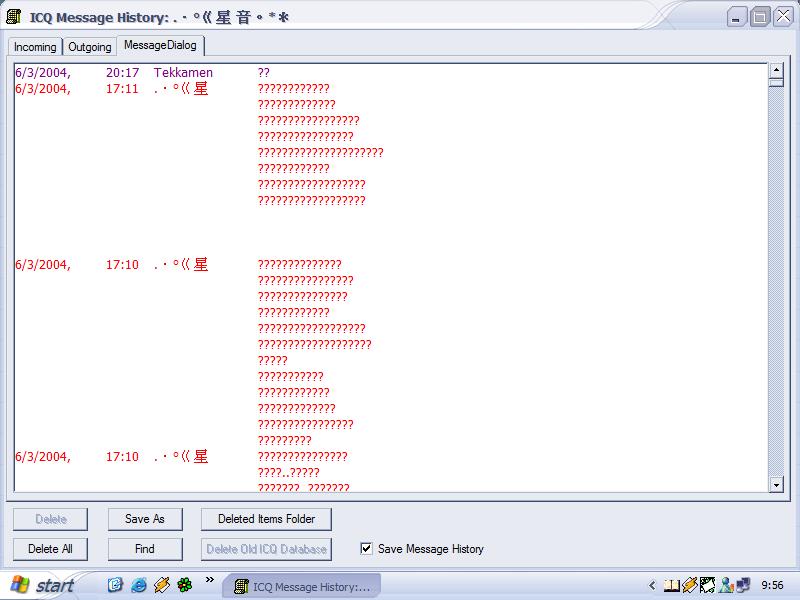Open the Windows start menu
Image resolution: width=800 pixels, height=600 pixels.
tap(43, 585)
